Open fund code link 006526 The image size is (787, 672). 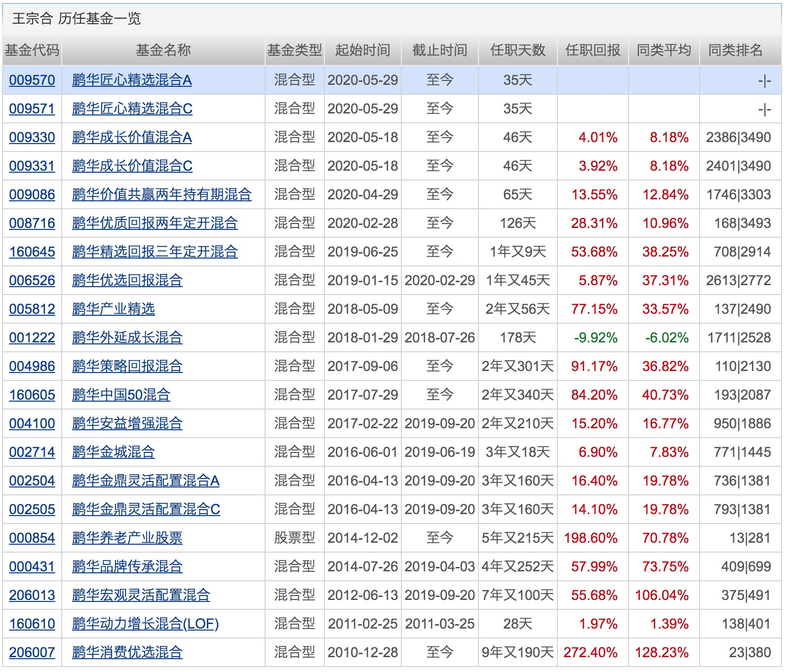[x=32, y=280]
